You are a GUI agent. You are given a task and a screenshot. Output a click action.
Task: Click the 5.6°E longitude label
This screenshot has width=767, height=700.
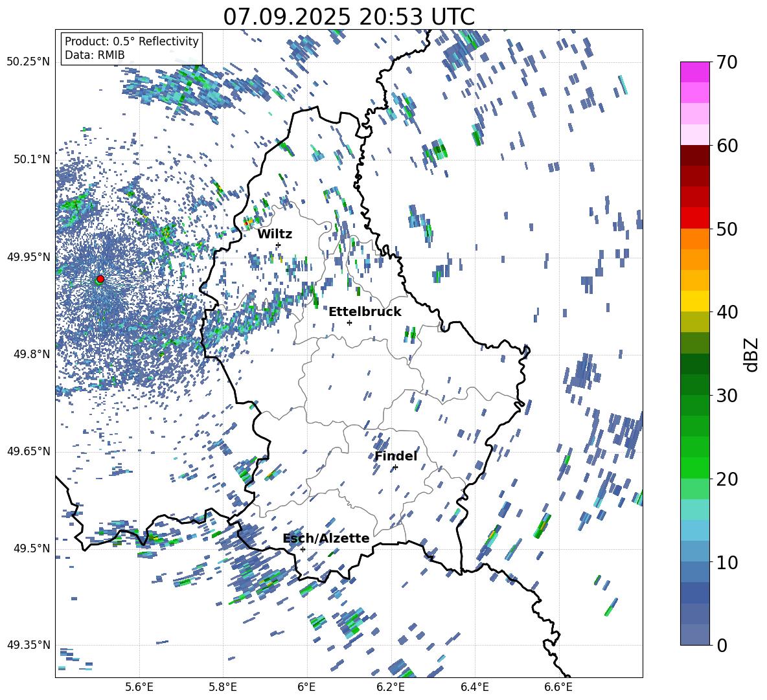pyautogui.click(x=139, y=687)
